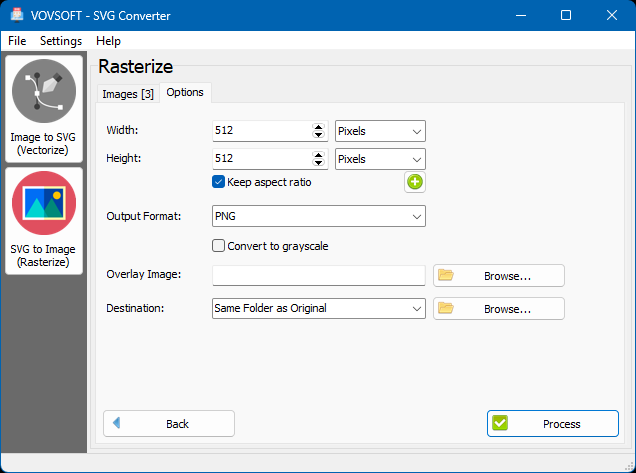Image resolution: width=636 pixels, height=473 pixels.
Task: Enable Convert to grayscale
Action: tap(218, 246)
